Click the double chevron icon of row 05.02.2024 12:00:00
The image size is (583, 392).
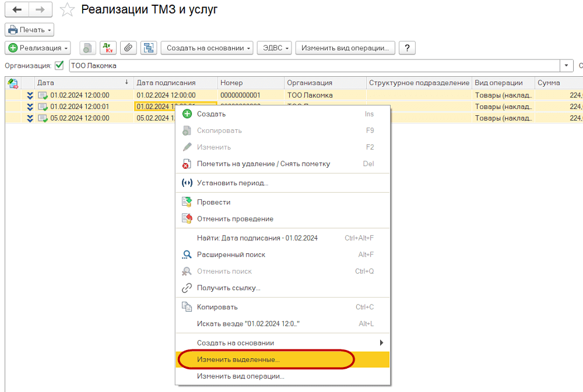pyautogui.click(x=30, y=118)
